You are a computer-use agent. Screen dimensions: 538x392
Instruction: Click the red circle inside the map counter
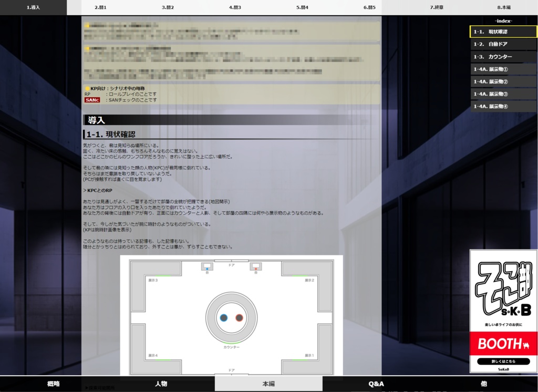(239, 318)
